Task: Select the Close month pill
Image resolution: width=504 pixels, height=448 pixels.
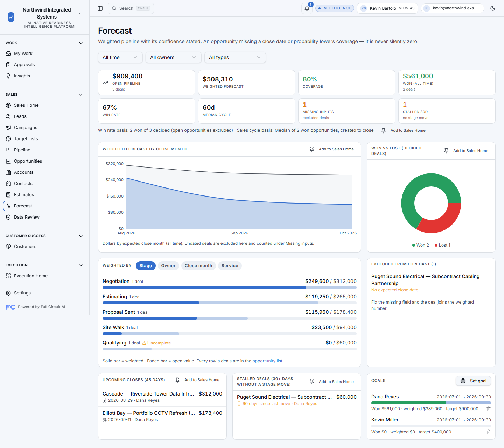Action: pos(198,266)
